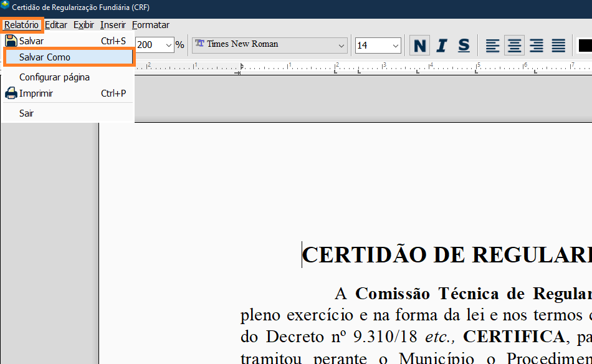Expand the zoom percentage dropdown
Image resolution: width=592 pixels, height=364 pixels.
pyautogui.click(x=169, y=45)
